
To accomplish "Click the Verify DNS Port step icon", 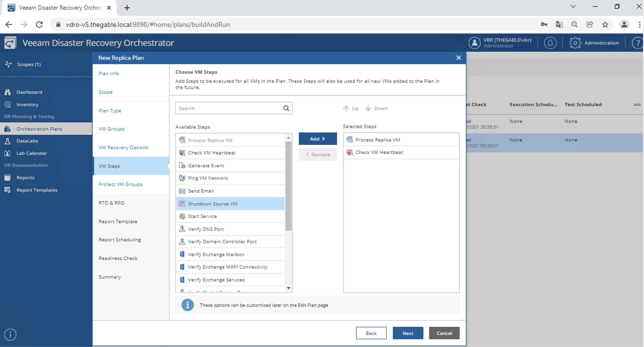I will pyautogui.click(x=182, y=229).
